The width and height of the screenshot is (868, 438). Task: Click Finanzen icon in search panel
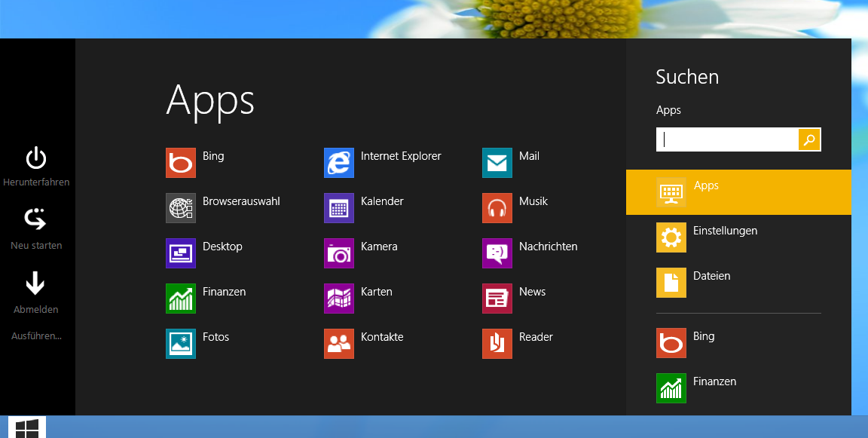point(671,388)
